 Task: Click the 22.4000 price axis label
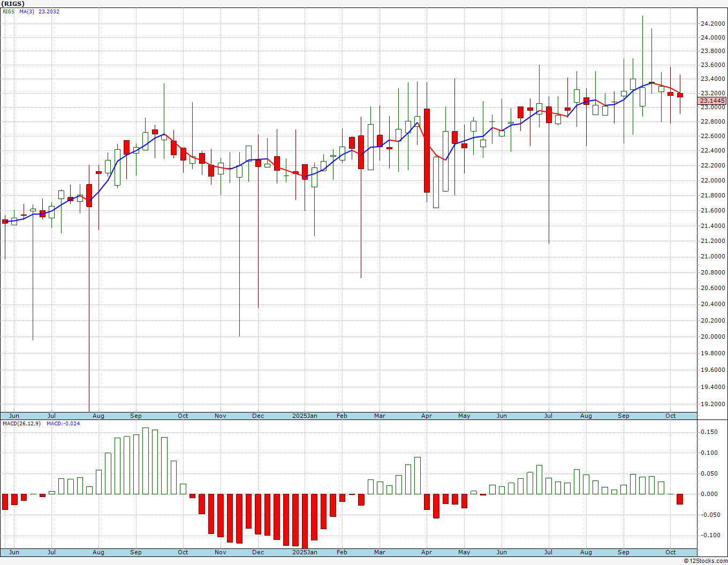pos(712,151)
